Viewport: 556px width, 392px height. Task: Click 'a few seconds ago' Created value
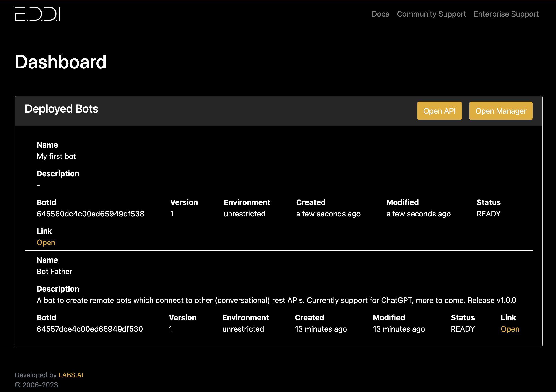328,214
